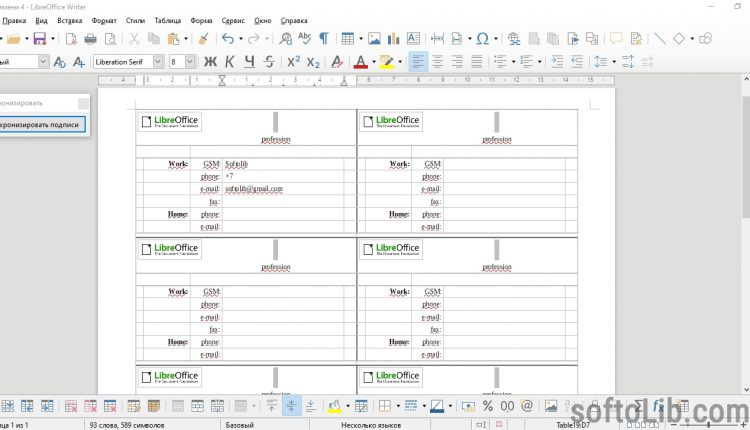
Task: Expand the Line Spacing dropdown arrow
Action: point(614,62)
